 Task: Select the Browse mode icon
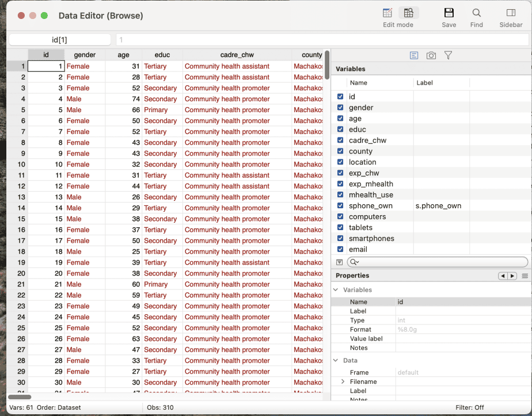tap(408, 13)
